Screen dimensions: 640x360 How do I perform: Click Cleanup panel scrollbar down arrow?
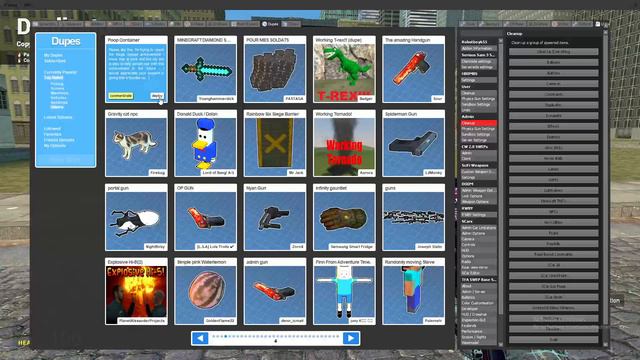point(605,345)
